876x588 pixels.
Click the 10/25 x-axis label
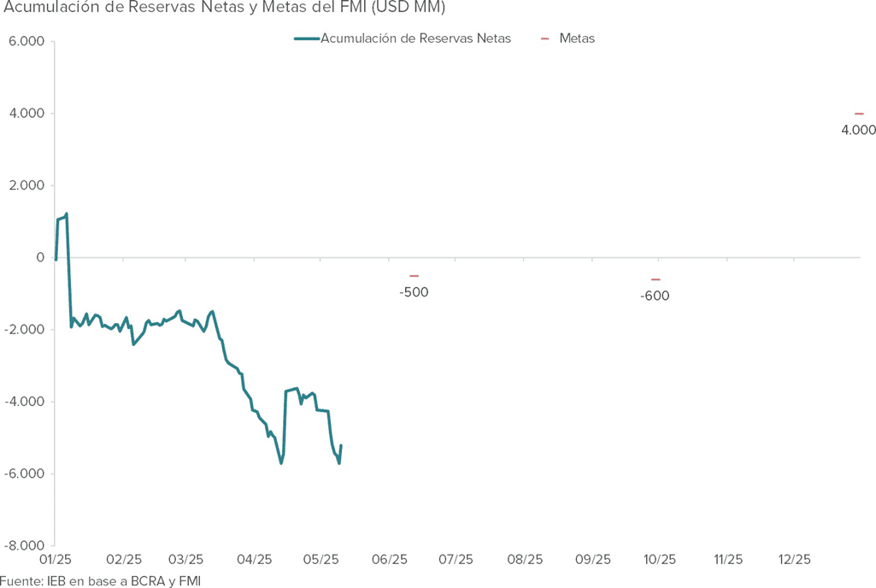(659, 560)
